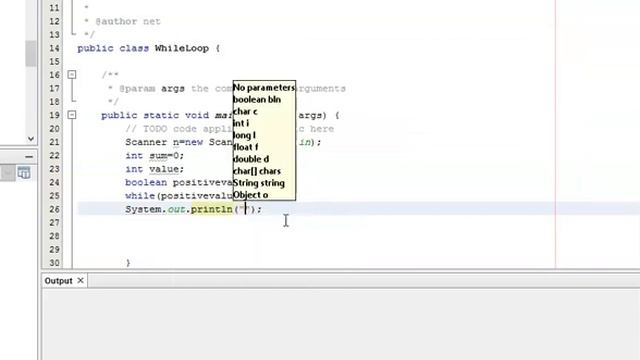The image size is (640, 360).
Task: Select 'Object o' parameter hint
Action: 251,195
